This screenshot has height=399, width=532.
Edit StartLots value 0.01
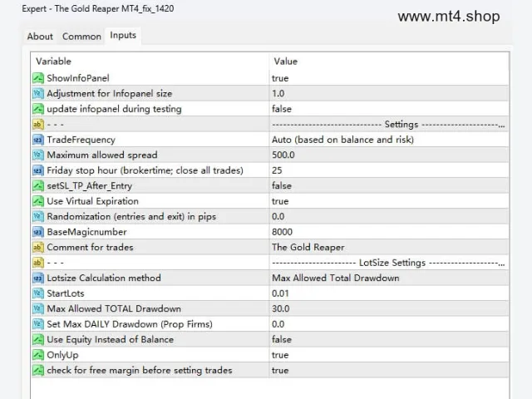pos(280,293)
